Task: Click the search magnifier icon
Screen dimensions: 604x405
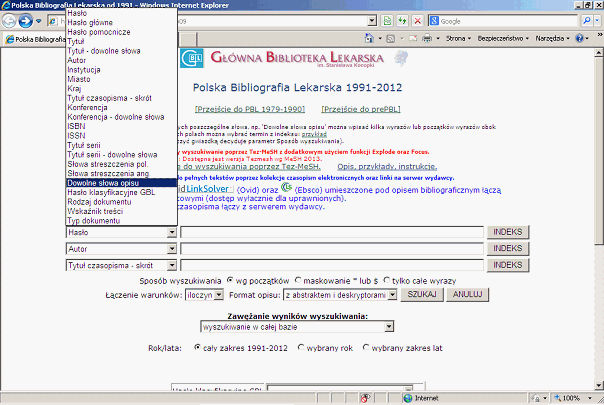Action: (587, 21)
